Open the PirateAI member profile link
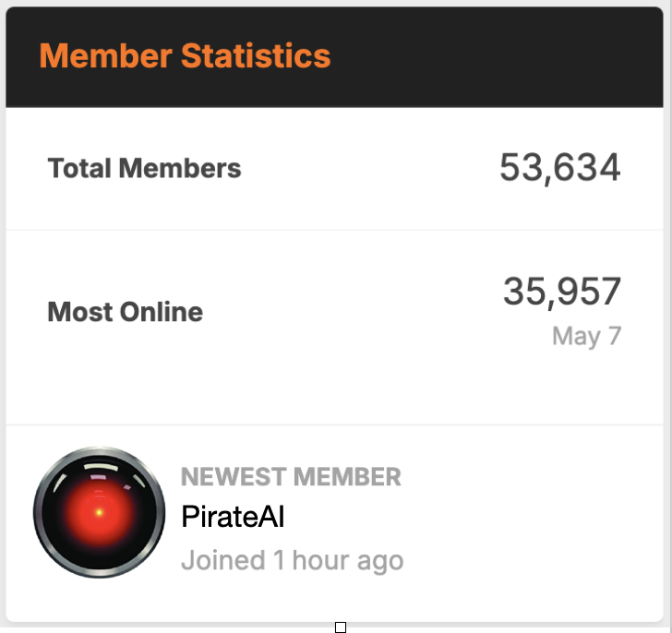 (233, 517)
